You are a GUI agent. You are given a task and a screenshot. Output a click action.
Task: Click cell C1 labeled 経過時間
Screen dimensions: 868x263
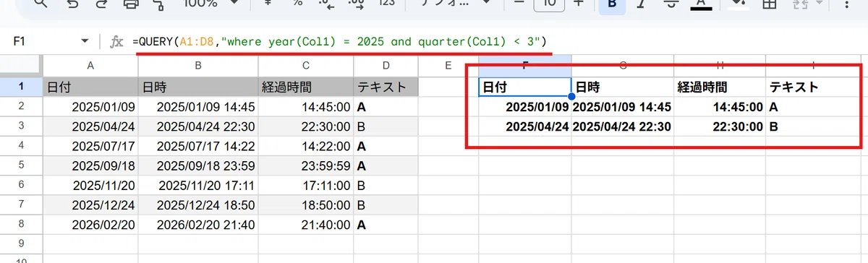[305, 87]
